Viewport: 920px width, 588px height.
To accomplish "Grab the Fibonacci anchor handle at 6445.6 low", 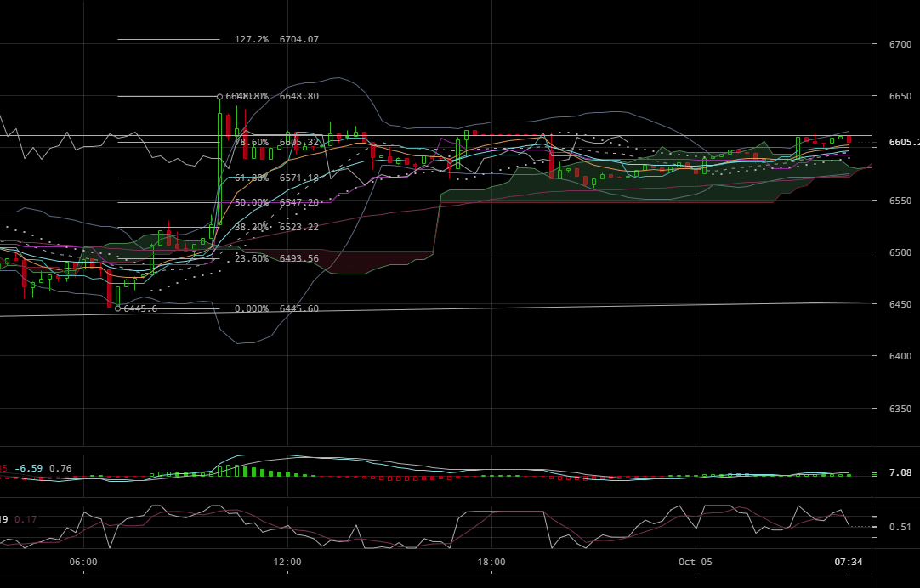I will point(117,308).
